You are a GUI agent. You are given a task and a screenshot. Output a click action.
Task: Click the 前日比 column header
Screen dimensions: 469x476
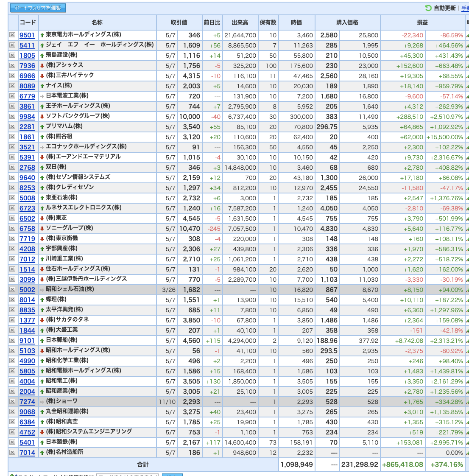tap(212, 22)
